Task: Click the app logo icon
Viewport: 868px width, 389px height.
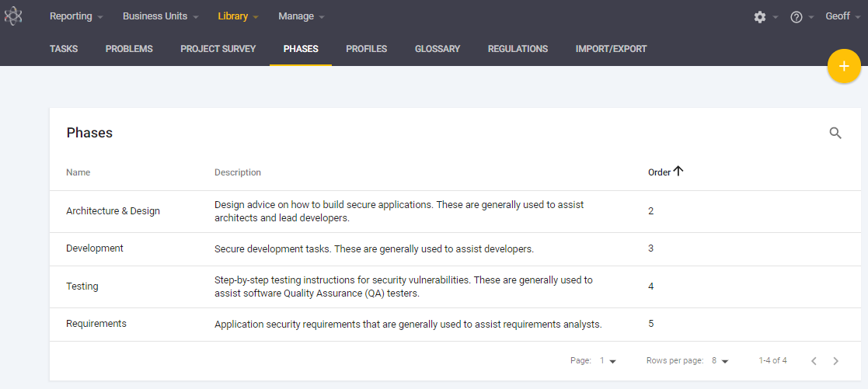Action: 13,16
